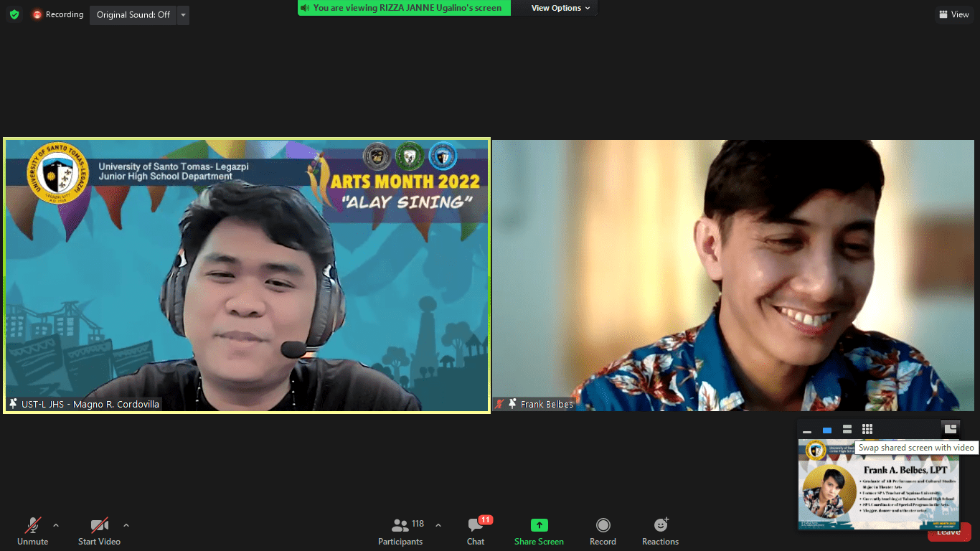Swap shared screen with video
Viewport: 980px width, 551px height.
(x=950, y=429)
